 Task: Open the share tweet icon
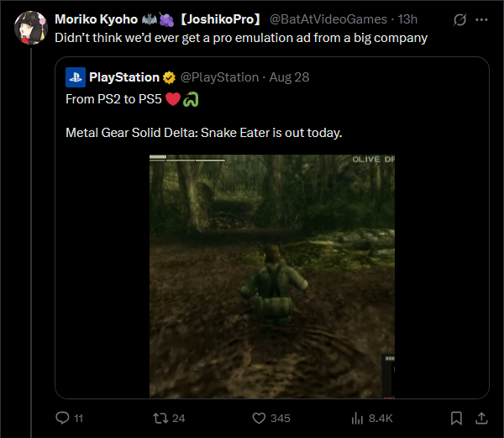tap(481, 418)
